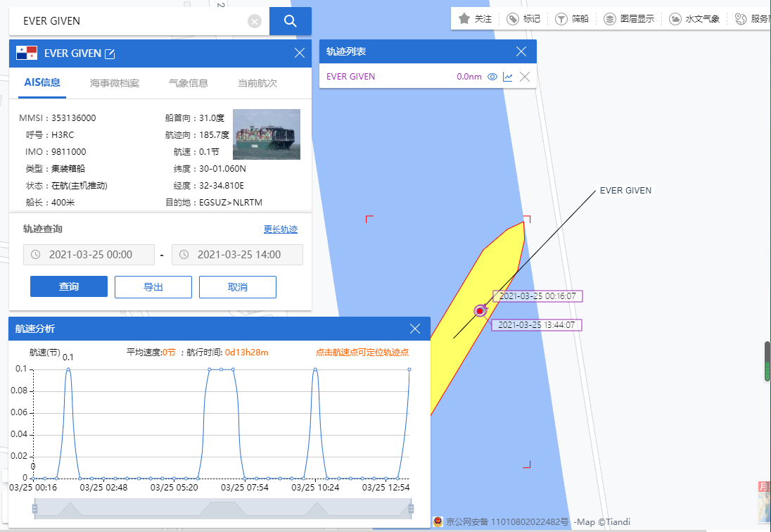Switch to the 海事微档案 tab
The image size is (771, 532).
115,83
